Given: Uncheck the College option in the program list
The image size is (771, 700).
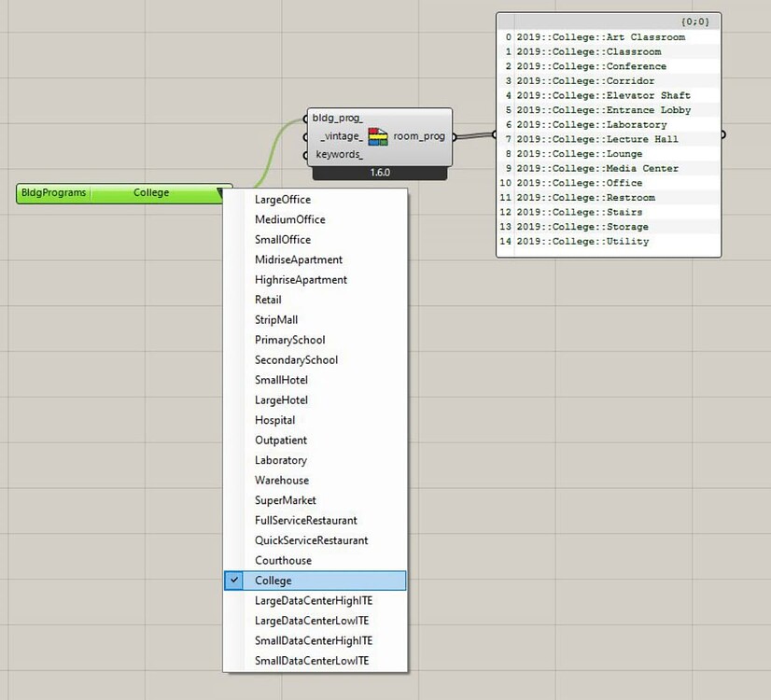Looking at the screenshot, I should [233, 580].
